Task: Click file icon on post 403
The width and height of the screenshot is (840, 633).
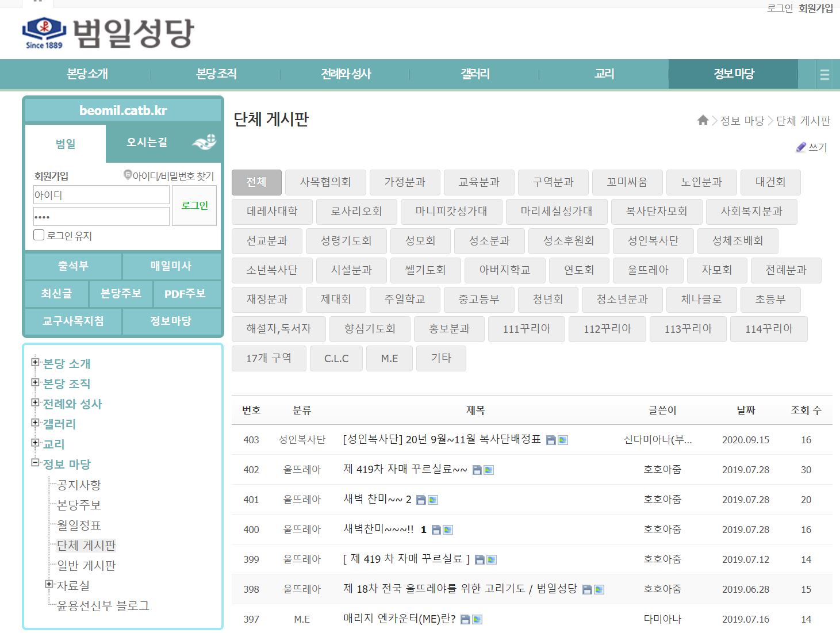Action: click(550, 440)
